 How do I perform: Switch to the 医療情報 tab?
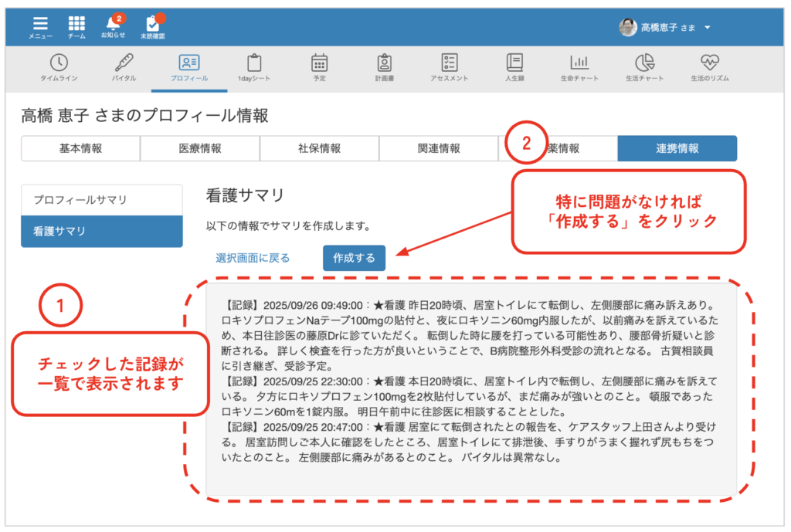coord(200,149)
